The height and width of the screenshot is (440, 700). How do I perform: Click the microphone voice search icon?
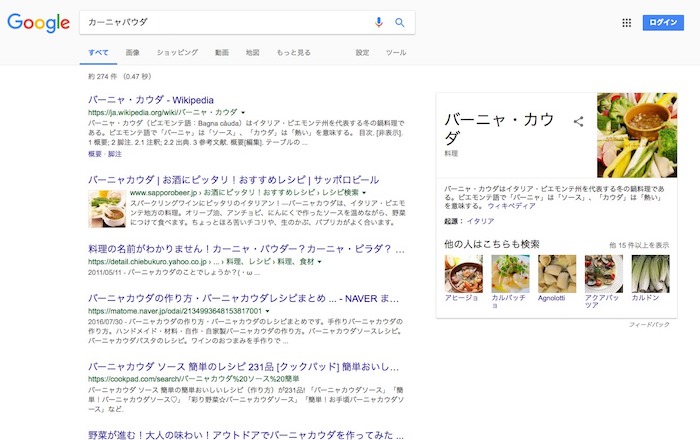(379, 22)
